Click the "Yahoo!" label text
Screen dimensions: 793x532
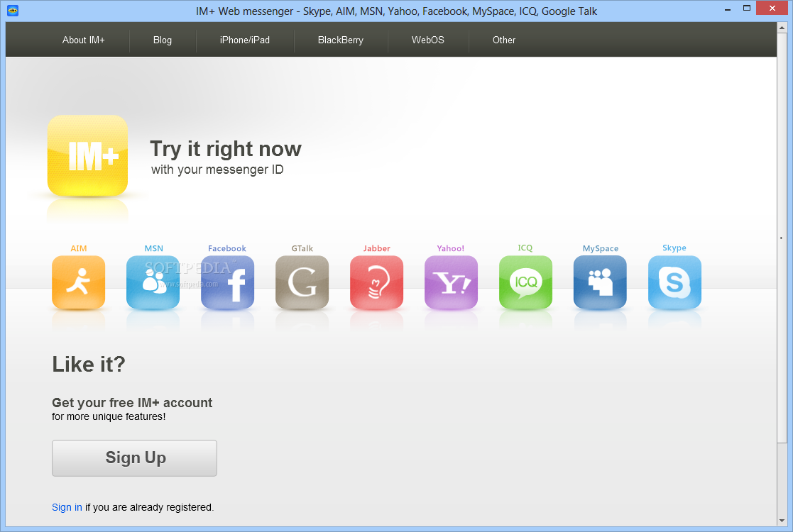(451, 248)
